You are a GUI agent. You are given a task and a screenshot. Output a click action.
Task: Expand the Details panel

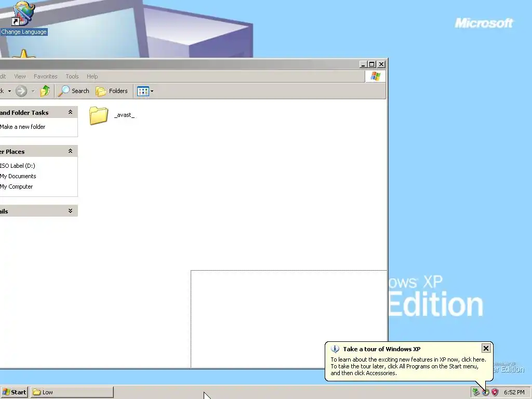coord(70,211)
